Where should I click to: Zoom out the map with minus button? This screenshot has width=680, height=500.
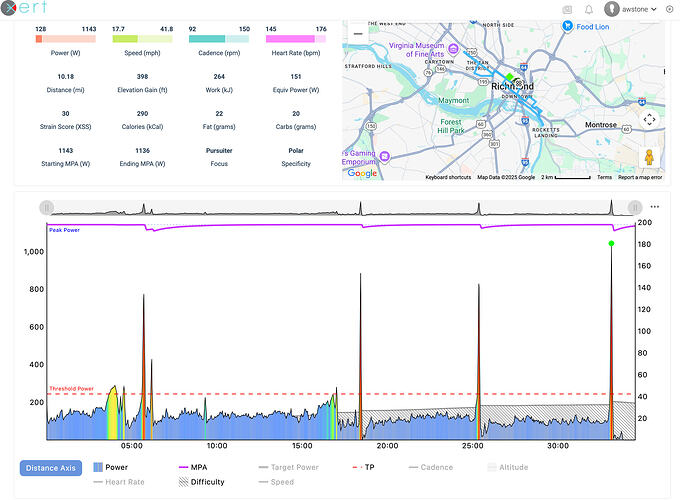pos(358,33)
